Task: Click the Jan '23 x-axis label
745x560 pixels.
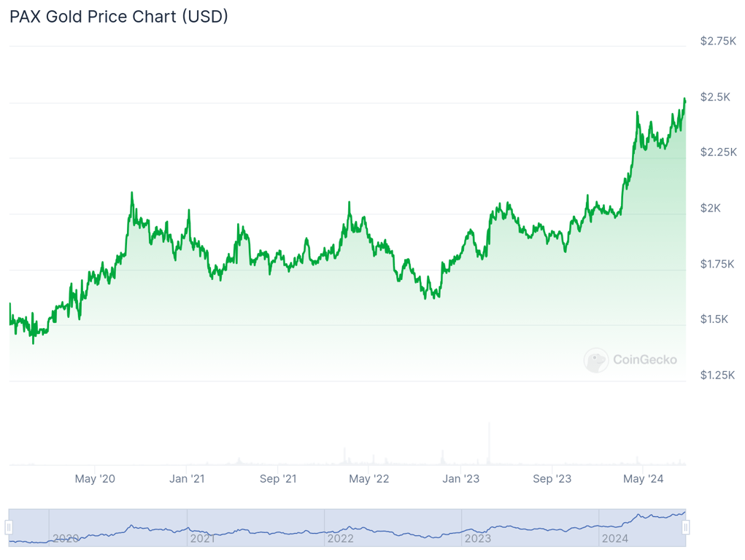Action: 461,479
